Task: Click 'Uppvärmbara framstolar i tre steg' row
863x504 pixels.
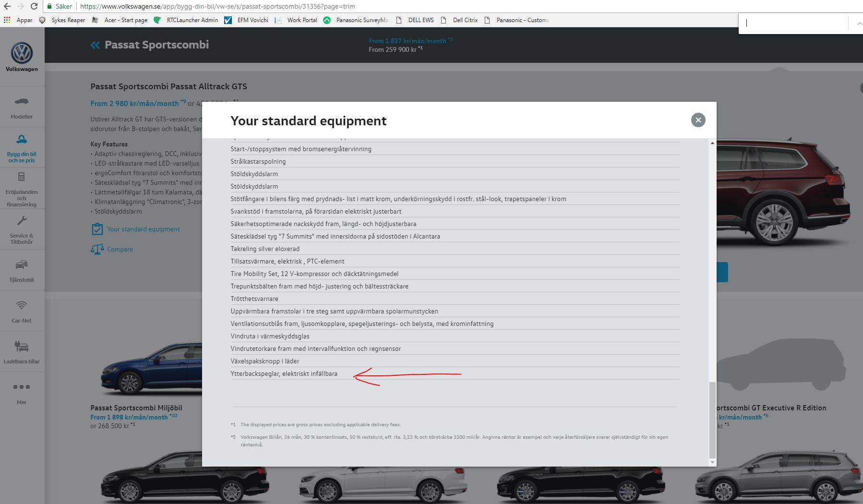Action: pos(455,311)
